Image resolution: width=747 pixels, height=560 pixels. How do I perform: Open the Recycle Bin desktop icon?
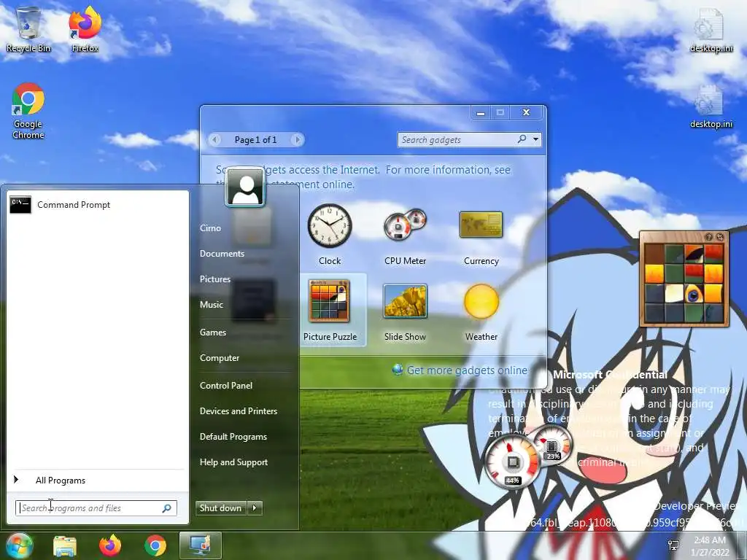pos(28,29)
